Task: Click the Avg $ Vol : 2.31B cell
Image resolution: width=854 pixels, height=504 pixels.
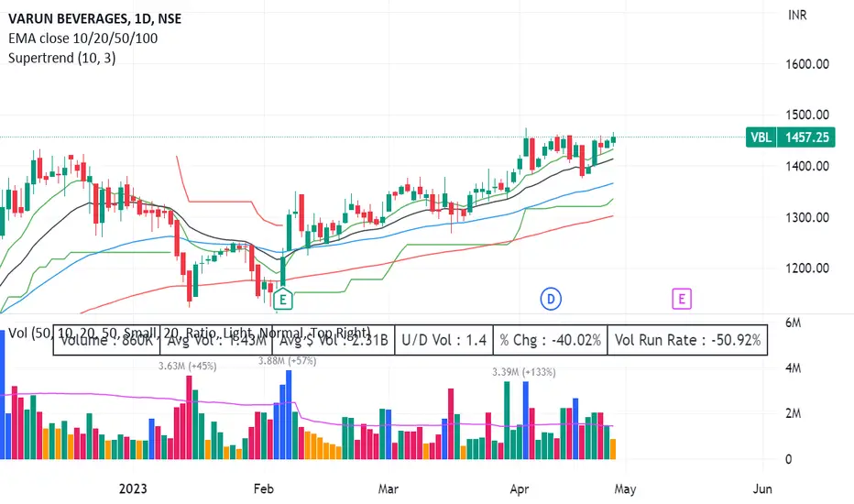Action: click(334, 341)
